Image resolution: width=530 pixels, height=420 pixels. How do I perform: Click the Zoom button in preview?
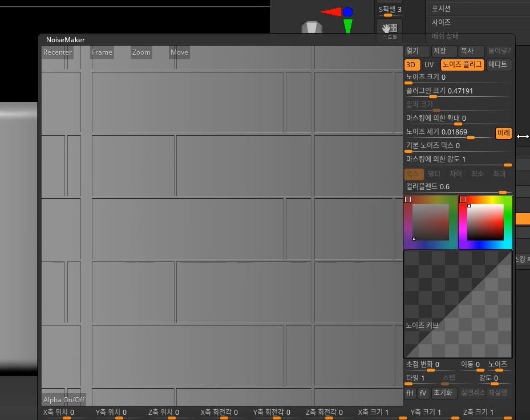(x=141, y=52)
